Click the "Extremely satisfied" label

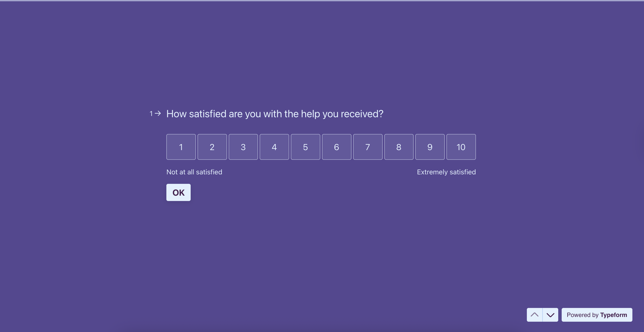[446, 172]
